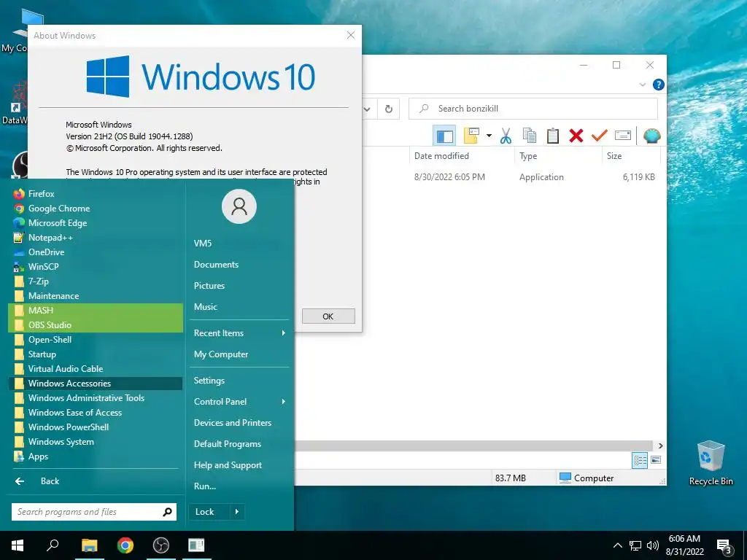Launch Google Chrome from programs list

96,209
